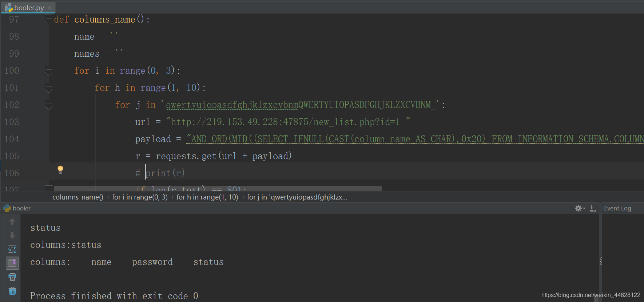Collapse the for j loop fold marker
Screen dimensions: 644x302
point(49,105)
